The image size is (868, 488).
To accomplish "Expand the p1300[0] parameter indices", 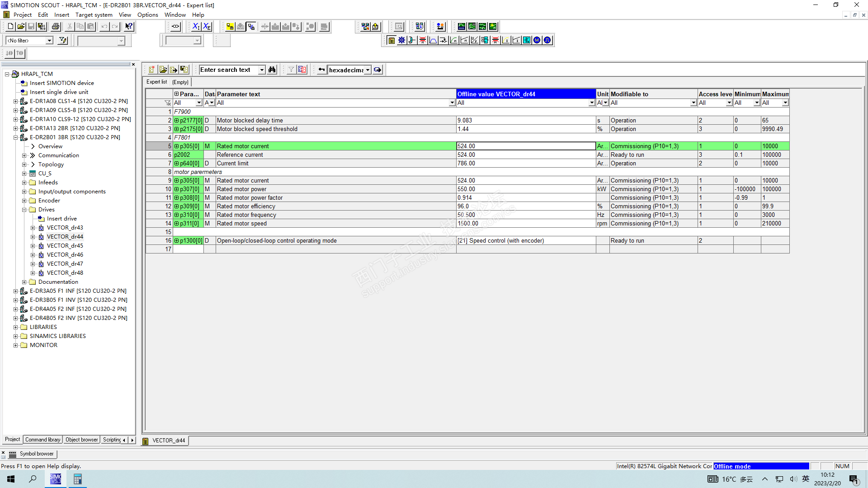I will [x=177, y=241].
